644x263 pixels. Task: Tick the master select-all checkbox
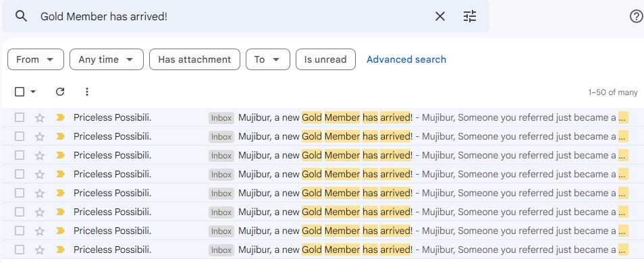(x=20, y=92)
